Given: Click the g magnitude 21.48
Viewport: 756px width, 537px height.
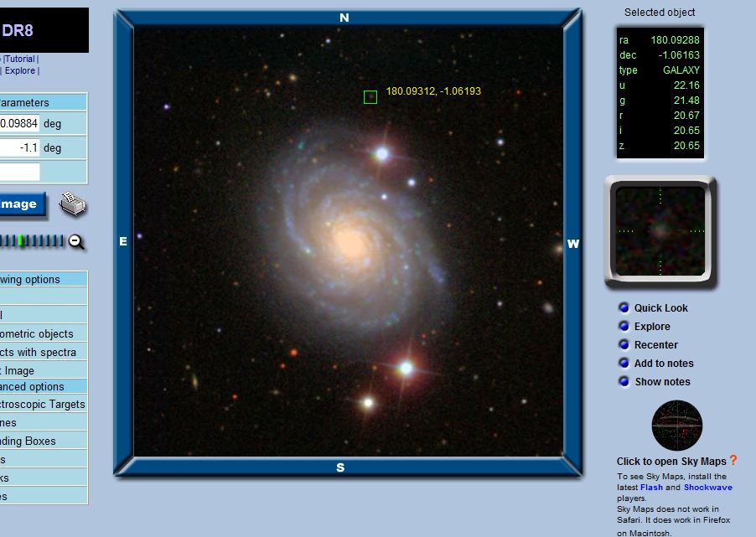Looking at the screenshot, I should click(x=686, y=101).
